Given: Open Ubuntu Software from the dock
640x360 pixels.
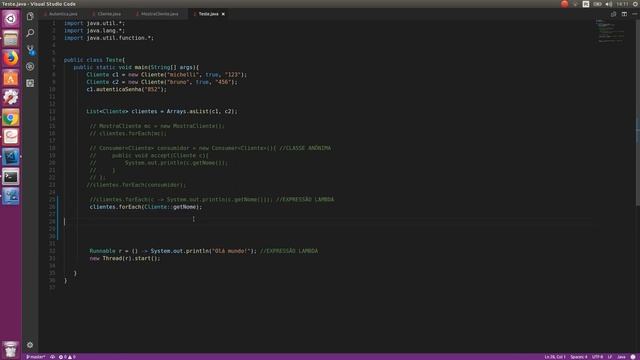Looking at the screenshot, I should pyautogui.click(x=11, y=78).
